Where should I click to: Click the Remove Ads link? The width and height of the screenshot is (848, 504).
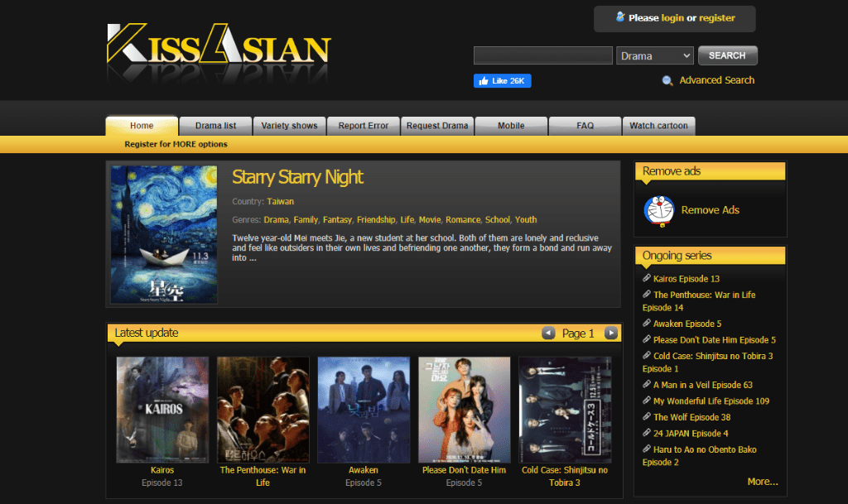(710, 210)
